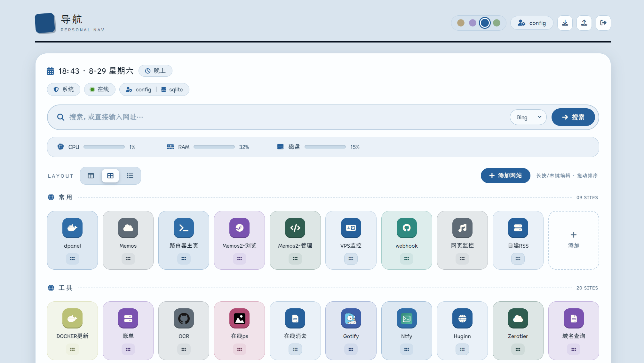Open the Gotify gopher icon
The width and height of the screenshot is (644, 363).
pyautogui.click(x=351, y=318)
